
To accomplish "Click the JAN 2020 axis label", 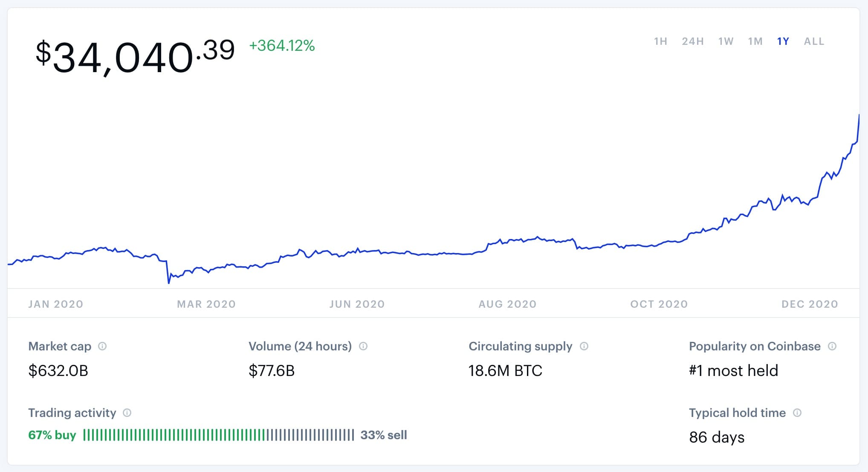I will 56,304.
